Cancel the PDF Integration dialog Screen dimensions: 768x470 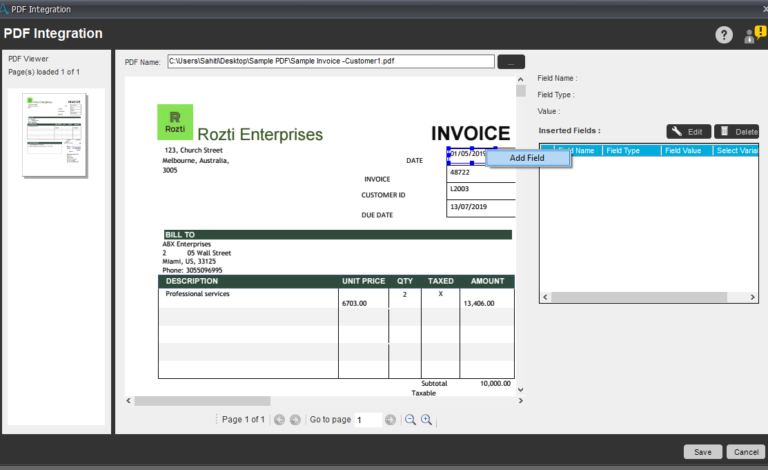click(745, 451)
